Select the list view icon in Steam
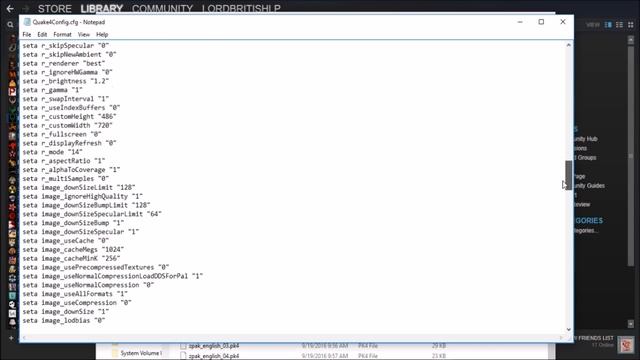 click(x=619, y=25)
